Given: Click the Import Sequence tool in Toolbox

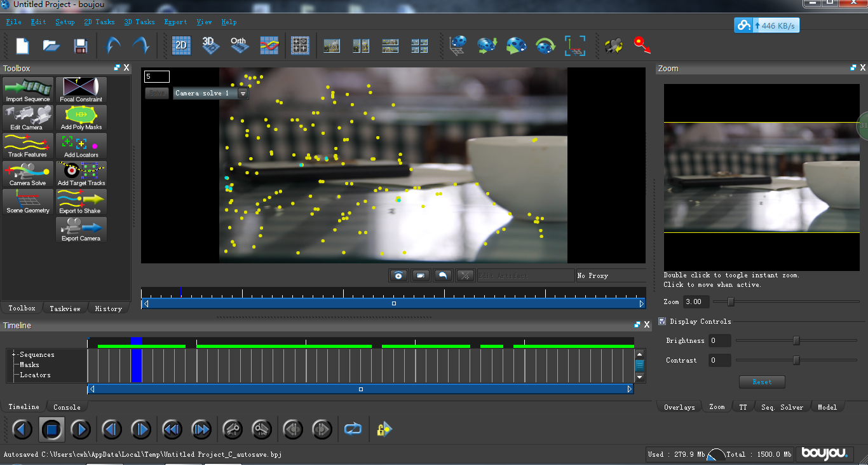Looking at the screenshot, I should coord(27,90).
